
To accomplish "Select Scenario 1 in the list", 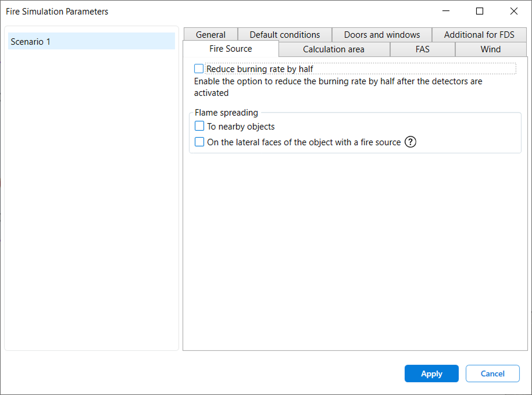I will tap(91, 42).
